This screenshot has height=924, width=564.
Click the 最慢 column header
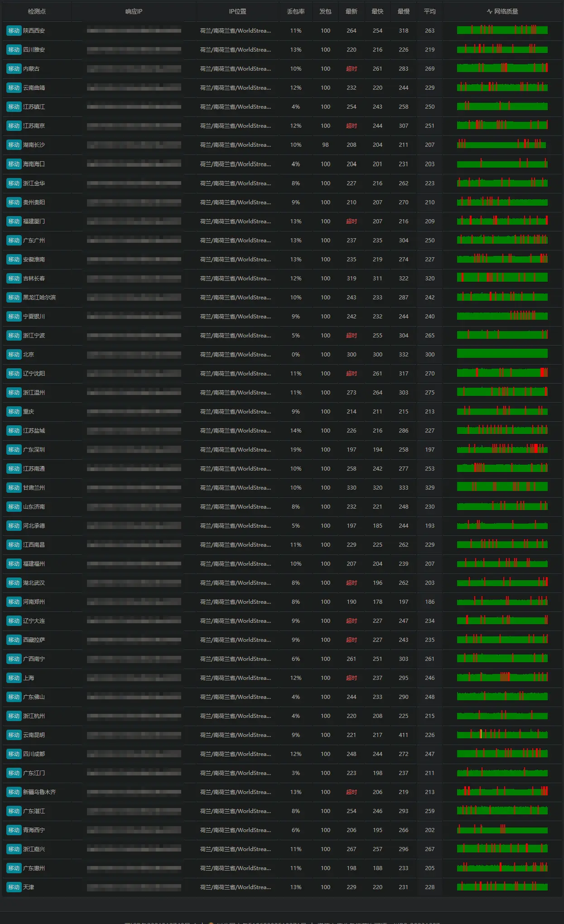tap(403, 11)
